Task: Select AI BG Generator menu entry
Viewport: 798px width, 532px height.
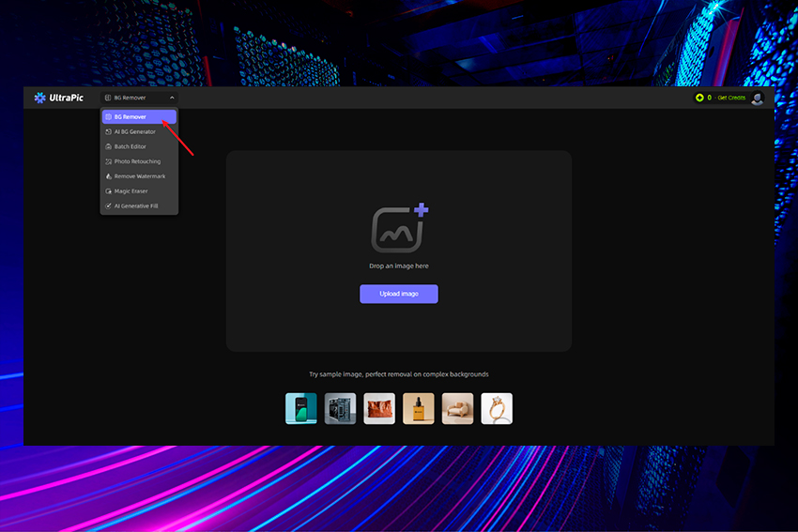Action: (x=139, y=131)
